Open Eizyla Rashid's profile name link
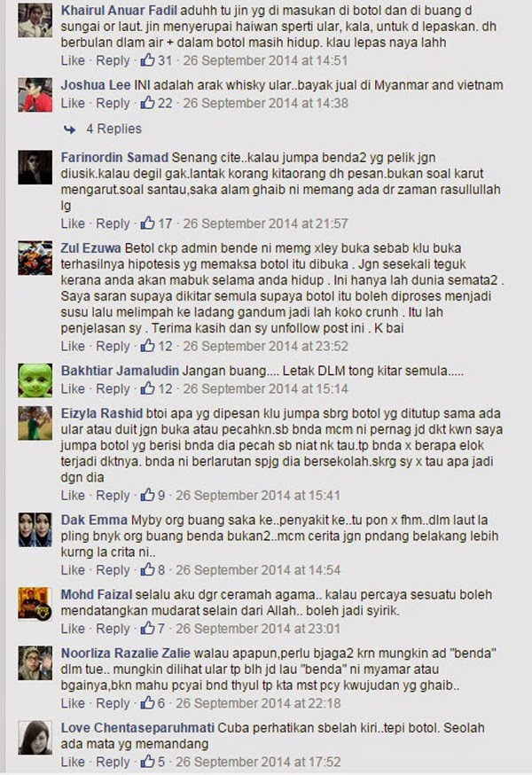The width and height of the screenshot is (532, 775). tap(101, 413)
